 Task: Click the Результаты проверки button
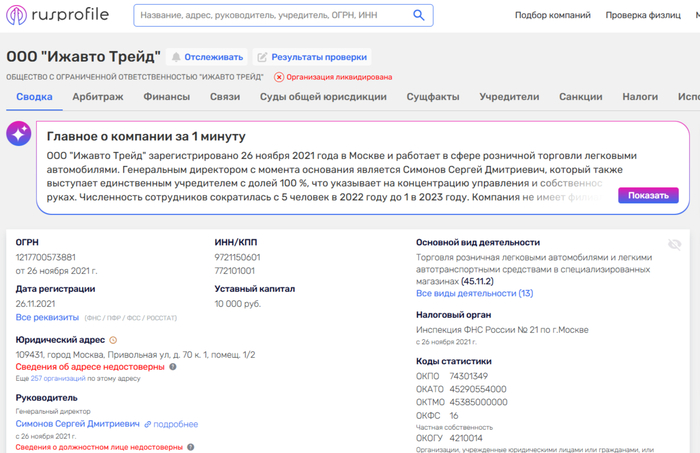click(312, 57)
